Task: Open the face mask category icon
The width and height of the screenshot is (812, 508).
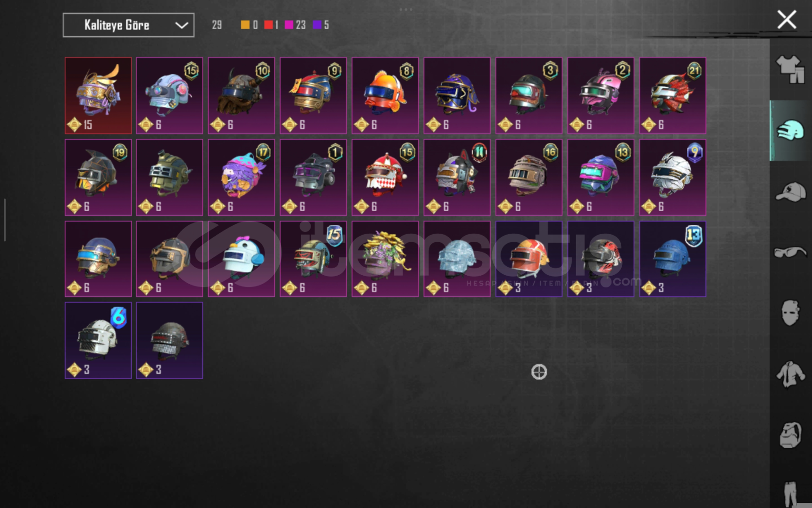Action: 790,313
